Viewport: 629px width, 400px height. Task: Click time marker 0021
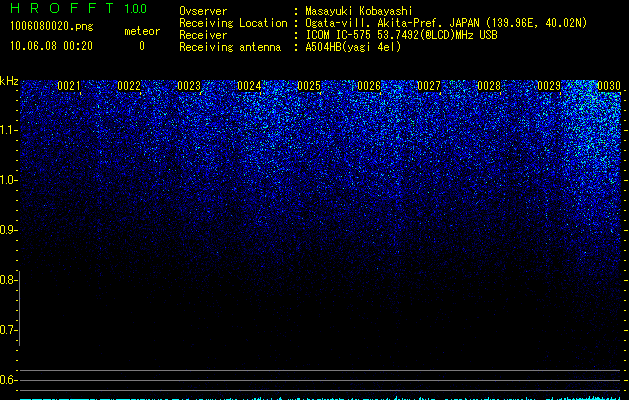(69, 86)
